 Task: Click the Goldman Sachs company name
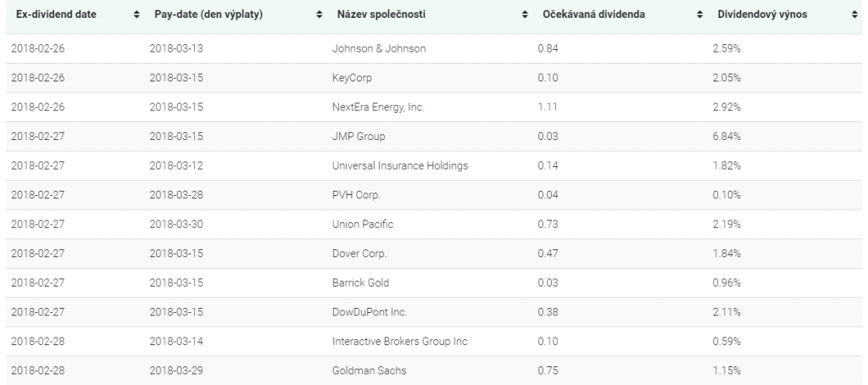click(x=365, y=371)
